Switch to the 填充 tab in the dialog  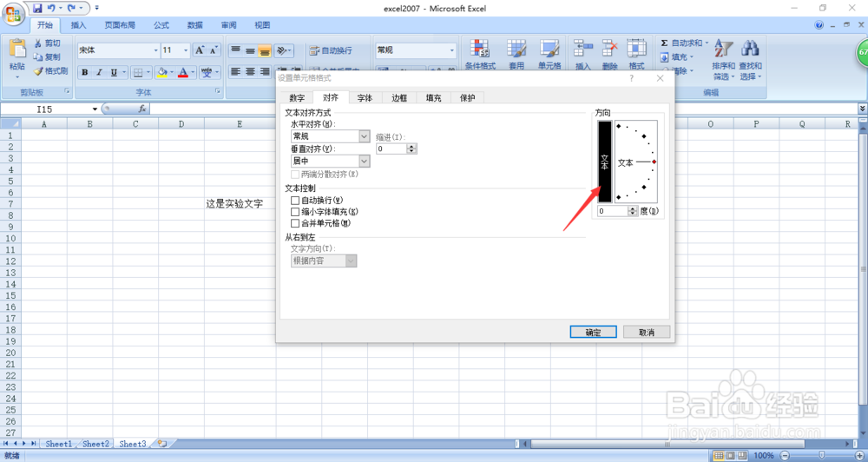coord(433,97)
